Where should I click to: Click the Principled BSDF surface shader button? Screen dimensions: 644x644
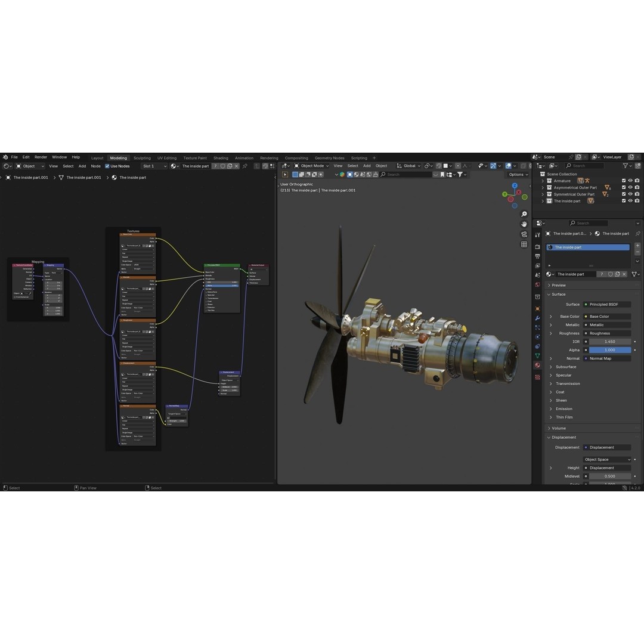(x=606, y=304)
